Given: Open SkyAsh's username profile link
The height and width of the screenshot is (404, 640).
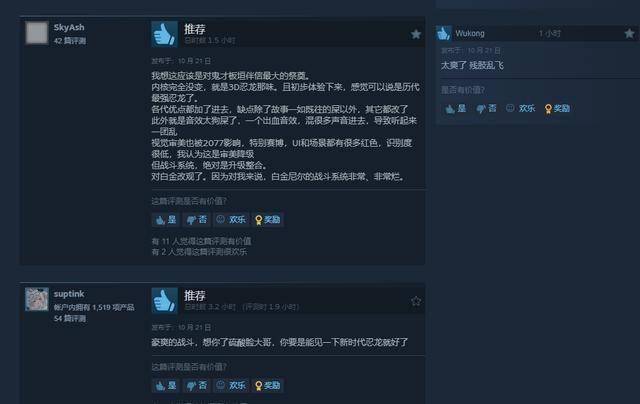Looking at the screenshot, I should point(69,27).
